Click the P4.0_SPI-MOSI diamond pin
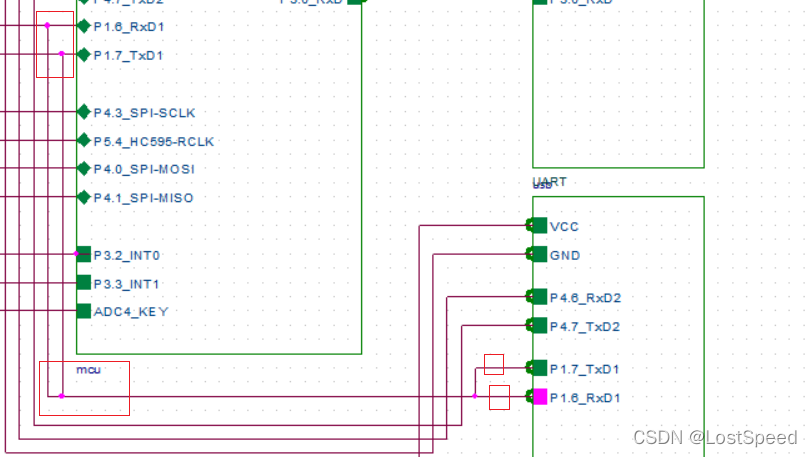Image resolution: width=812 pixels, height=457 pixels. click(x=83, y=168)
